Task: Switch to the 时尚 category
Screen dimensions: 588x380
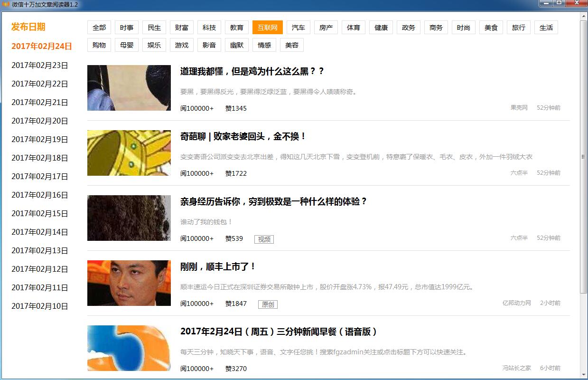Action: coord(464,28)
